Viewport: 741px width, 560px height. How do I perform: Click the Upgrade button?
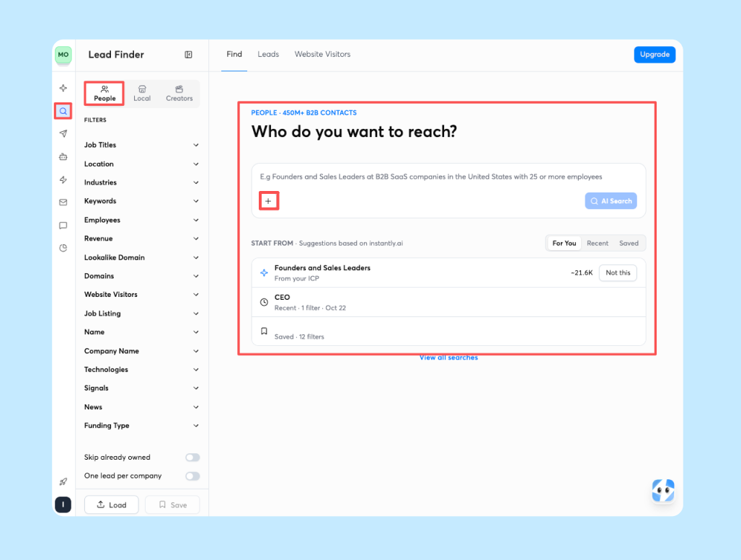tap(655, 55)
